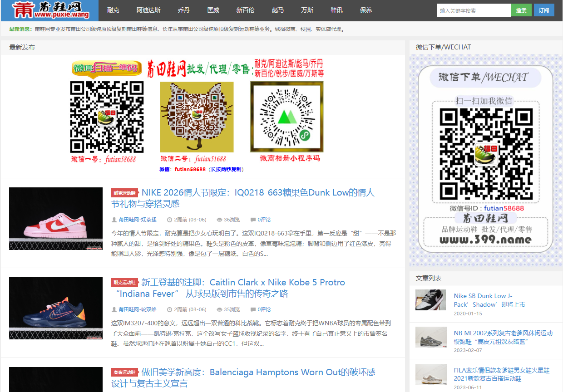Click the author icon on Dunk Low post
The height and width of the screenshot is (392, 563).
(x=114, y=220)
